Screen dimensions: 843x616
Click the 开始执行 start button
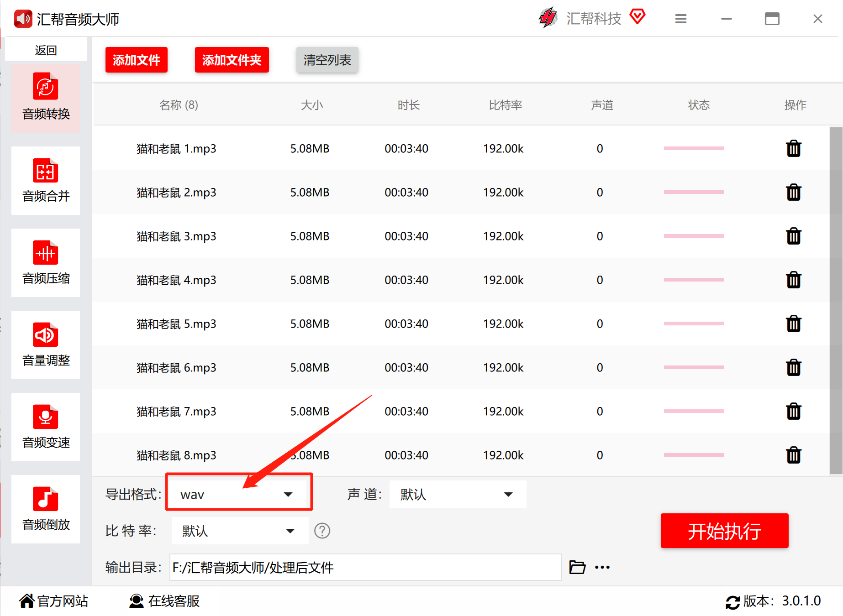click(x=725, y=531)
